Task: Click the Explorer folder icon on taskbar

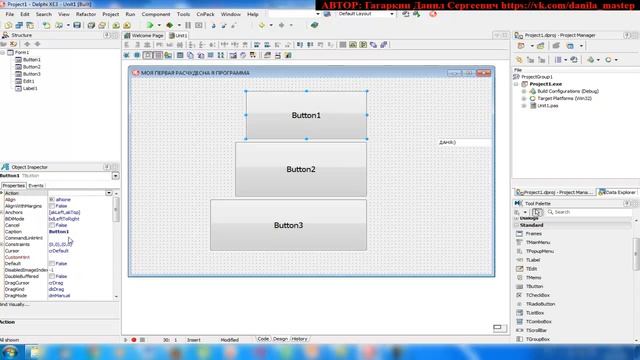Action: tap(35, 352)
